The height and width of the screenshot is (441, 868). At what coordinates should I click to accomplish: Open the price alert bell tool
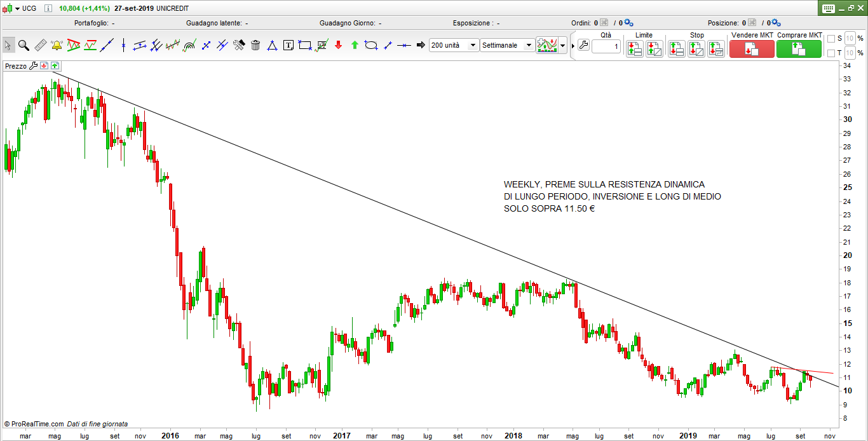(x=57, y=45)
